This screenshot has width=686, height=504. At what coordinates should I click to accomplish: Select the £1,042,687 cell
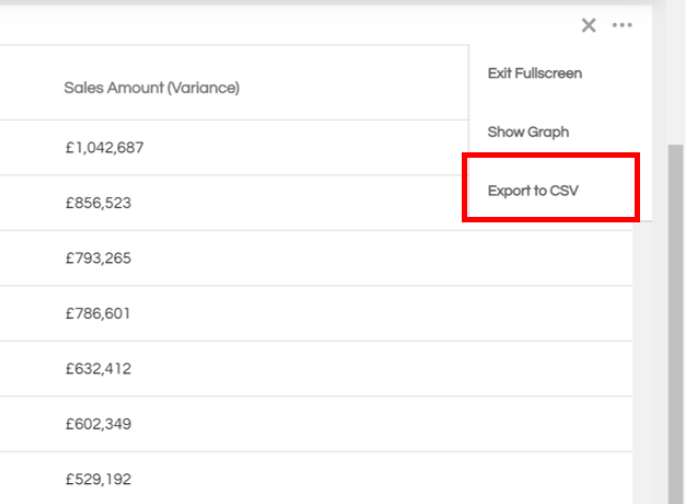click(104, 147)
